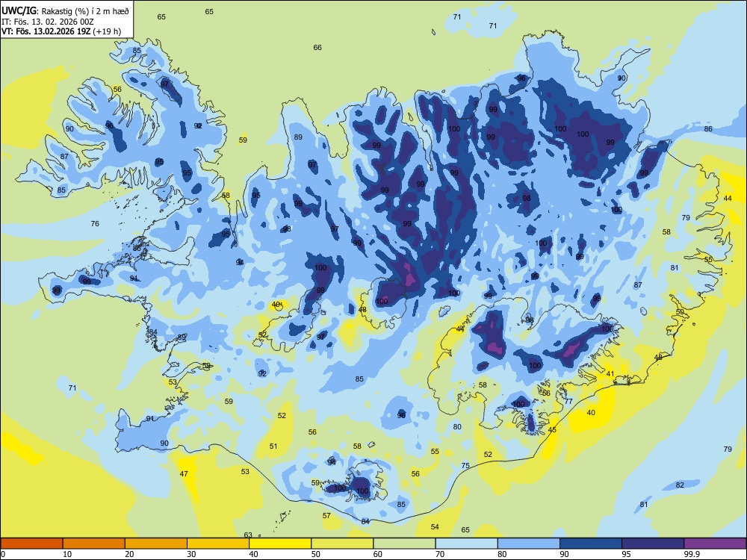Click the map value '50' on the east fjords

tap(680, 312)
